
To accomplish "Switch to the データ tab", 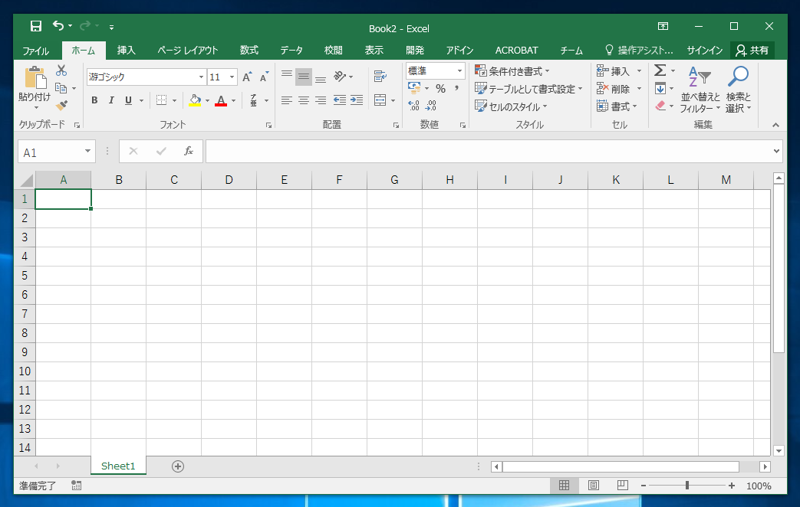I will pyautogui.click(x=291, y=50).
